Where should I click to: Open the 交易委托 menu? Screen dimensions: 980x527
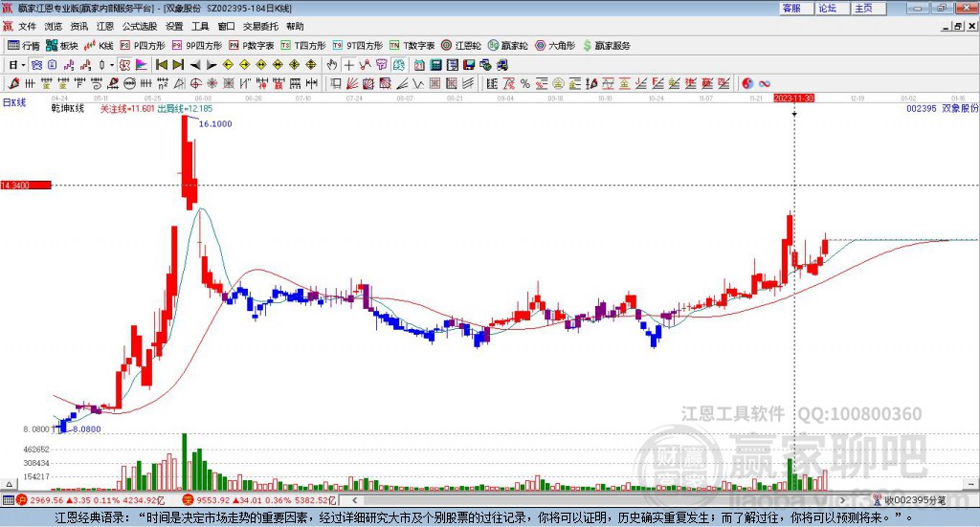coord(260,26)
